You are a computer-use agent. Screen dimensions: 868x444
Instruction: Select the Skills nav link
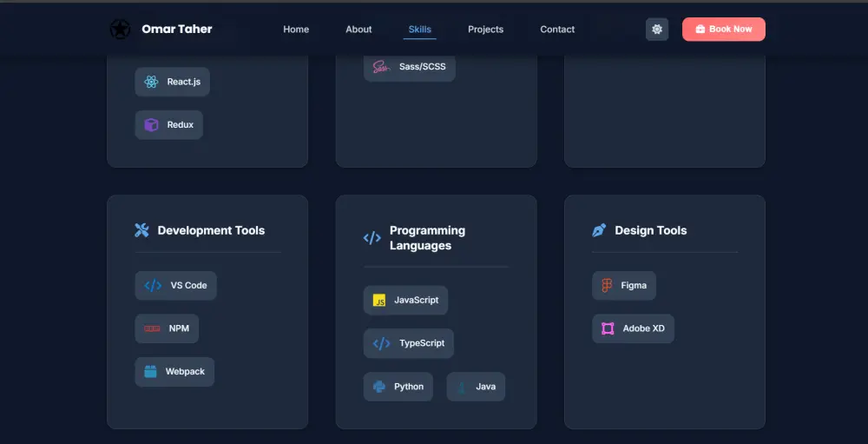(419, 30)
